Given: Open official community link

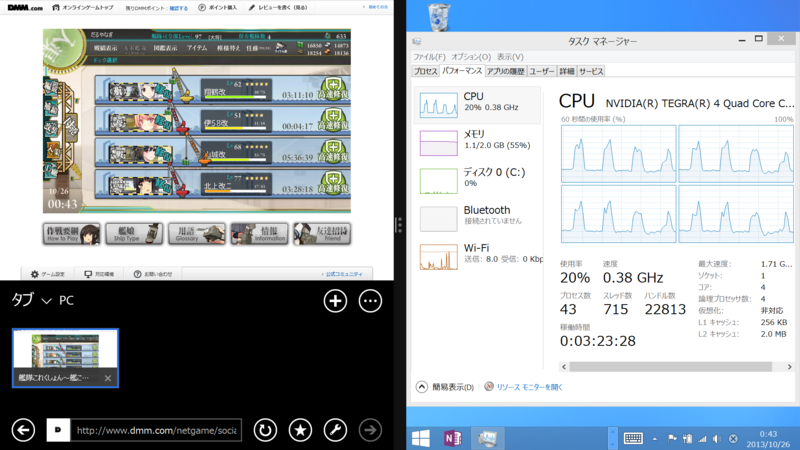Looking at the screenshot, I should click(342, 274).
